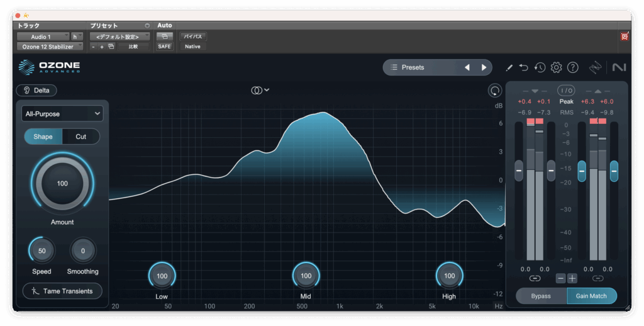The image size is (644, 326).
Task: Toggle the input gain link icon
Action: click(x=535, y=278)
